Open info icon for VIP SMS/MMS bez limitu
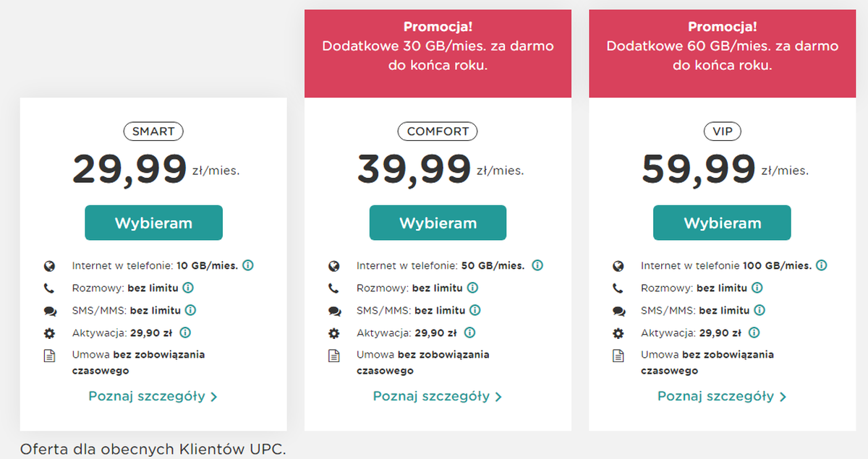Viewport: 868px width, 459px height. click(759, 310)
